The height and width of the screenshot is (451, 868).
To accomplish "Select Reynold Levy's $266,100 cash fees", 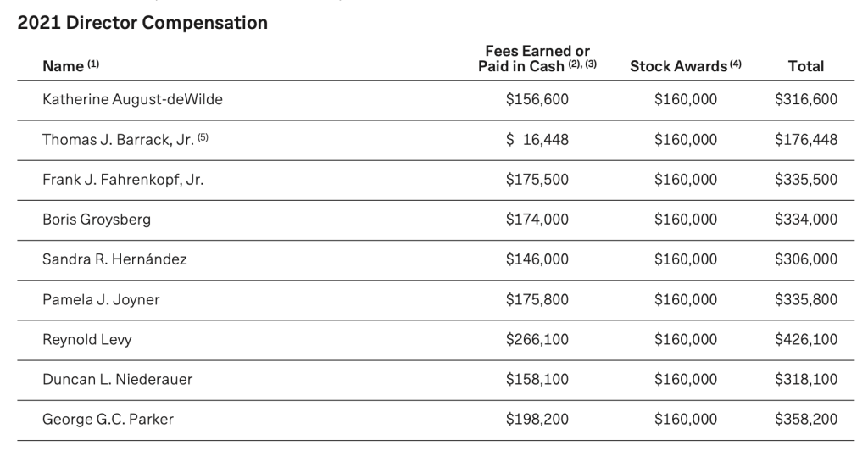I will (537, 339).
